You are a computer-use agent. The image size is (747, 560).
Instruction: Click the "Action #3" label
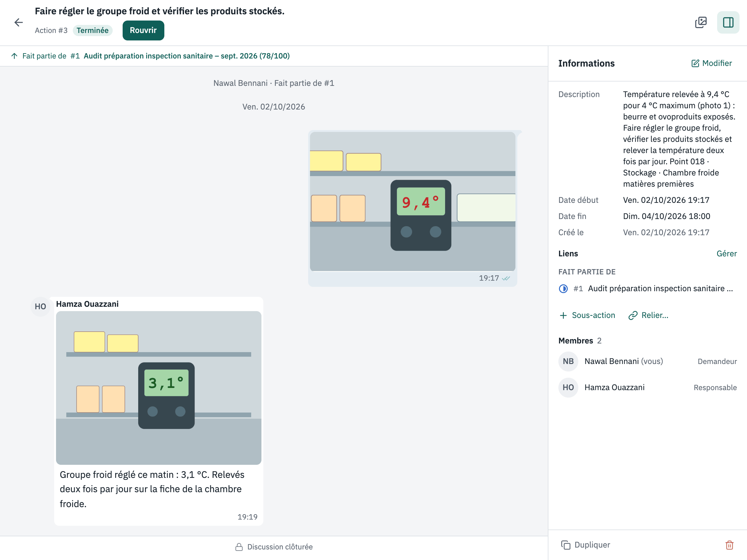[51, 30]
